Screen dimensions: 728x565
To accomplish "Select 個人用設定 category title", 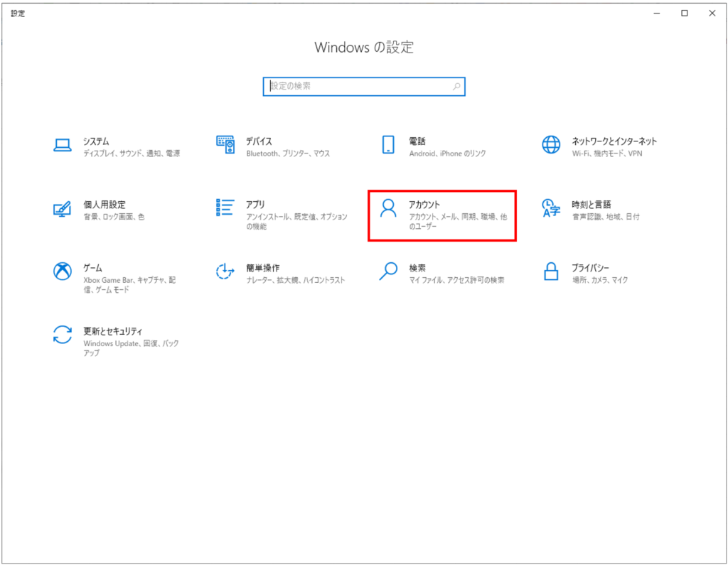I will (x=105, y=205).
